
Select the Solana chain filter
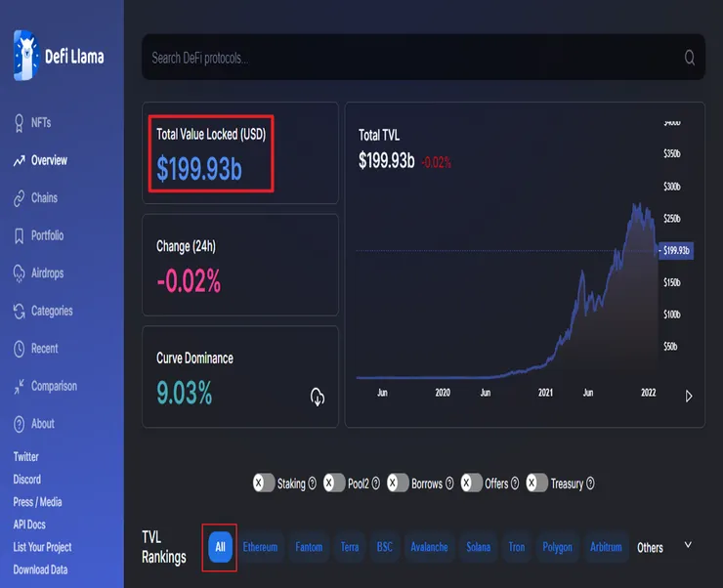coord(478,547)
